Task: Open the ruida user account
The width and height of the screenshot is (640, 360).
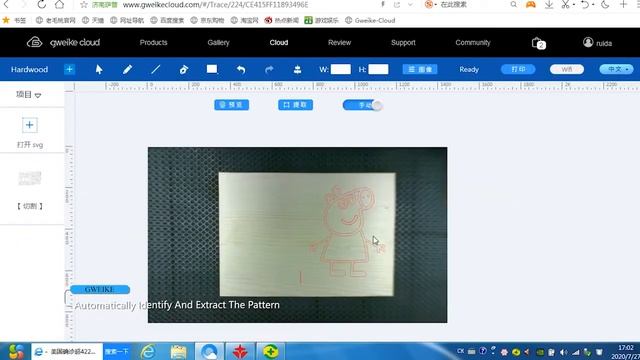Action: tap(598, 43)
